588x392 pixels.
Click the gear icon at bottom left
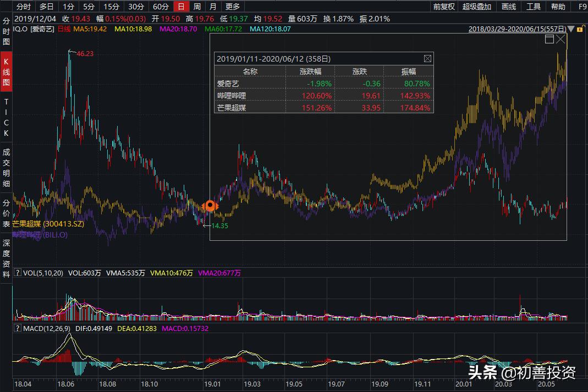coord(7,384)
